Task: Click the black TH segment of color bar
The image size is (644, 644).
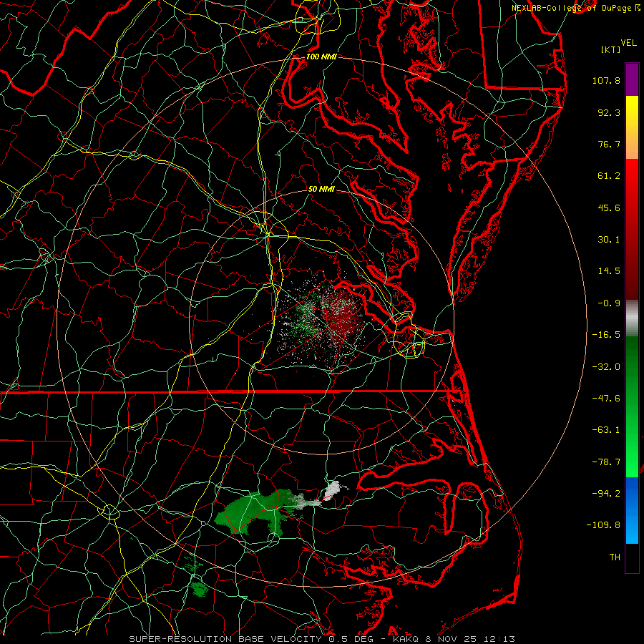Action: [632, 557]
